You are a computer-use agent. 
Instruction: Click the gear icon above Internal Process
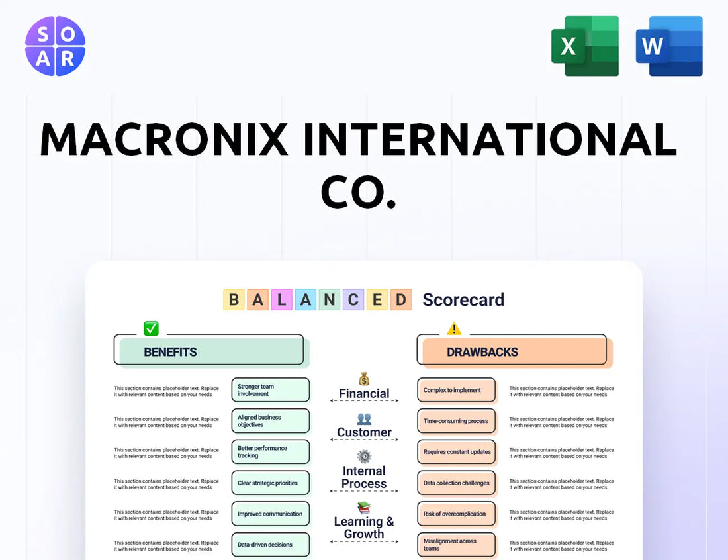(x=364, y=457)
